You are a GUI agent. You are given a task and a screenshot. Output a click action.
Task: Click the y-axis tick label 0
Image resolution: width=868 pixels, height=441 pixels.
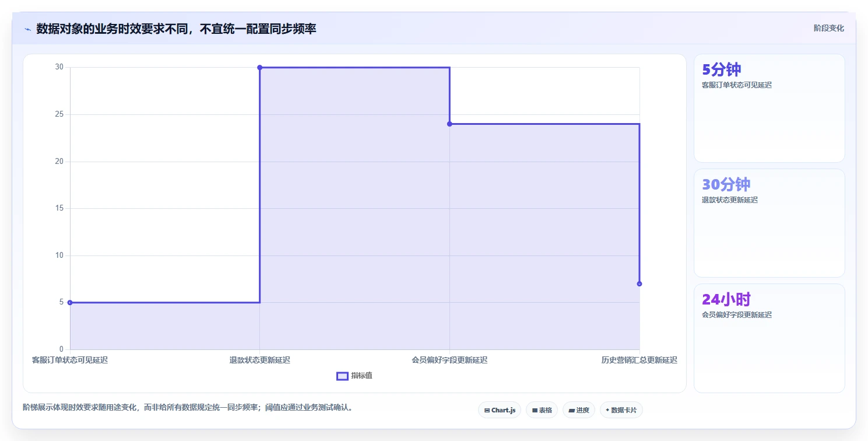[62, 349]
